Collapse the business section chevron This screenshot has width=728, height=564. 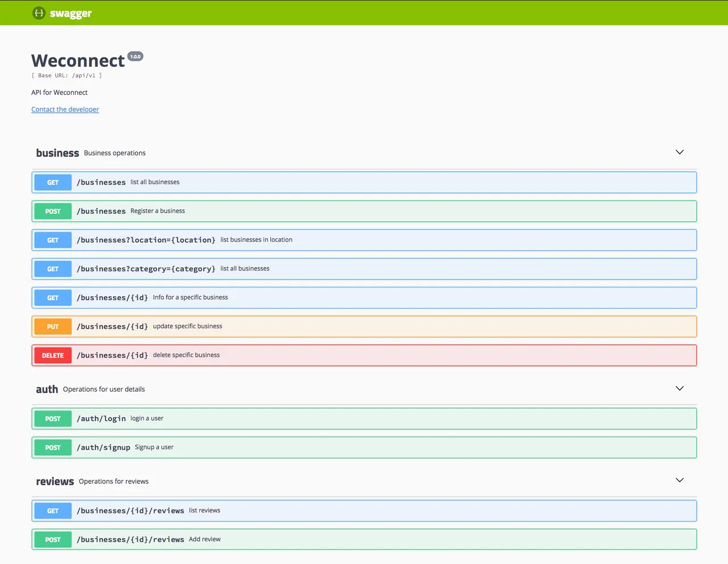point(679,152)
